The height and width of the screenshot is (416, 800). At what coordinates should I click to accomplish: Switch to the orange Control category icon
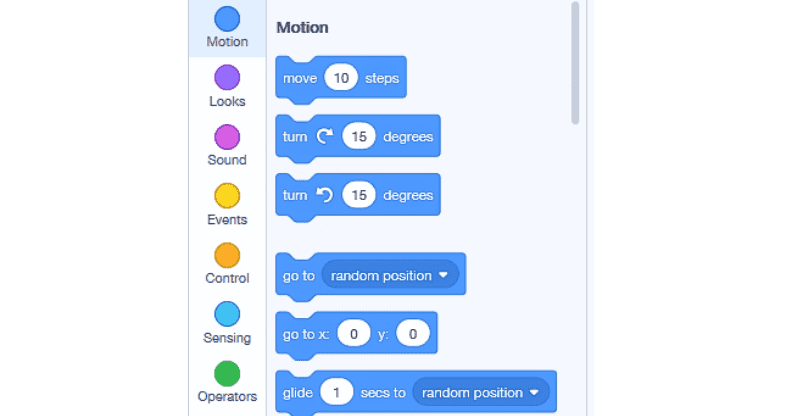tap(227, 255)
